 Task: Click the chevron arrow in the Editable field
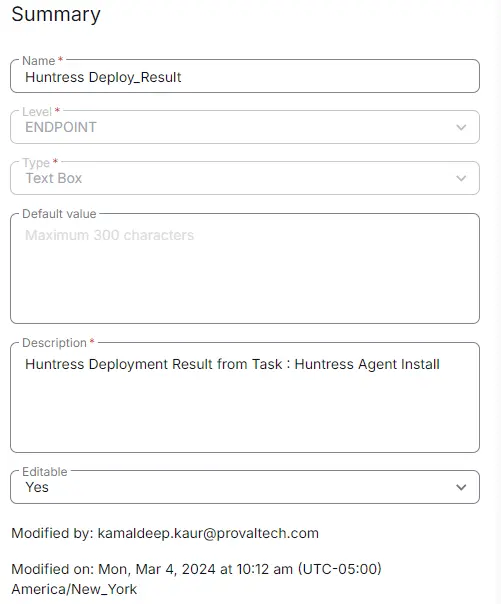[461, 487]
